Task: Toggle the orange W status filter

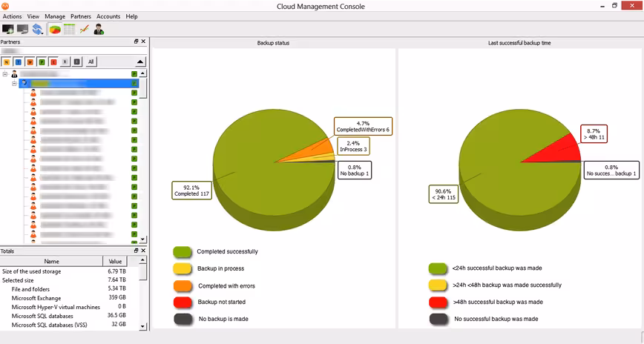Action: [30, 62]
